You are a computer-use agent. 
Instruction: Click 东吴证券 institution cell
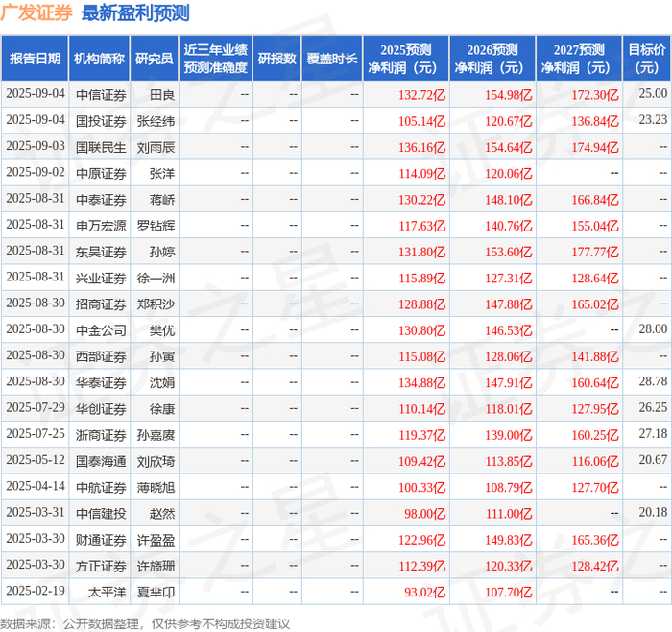101,252
